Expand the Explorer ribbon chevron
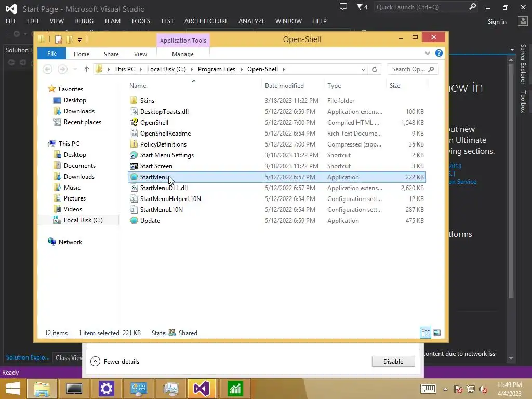This screenshot has height=399, width=532. (x=427, y=54)
